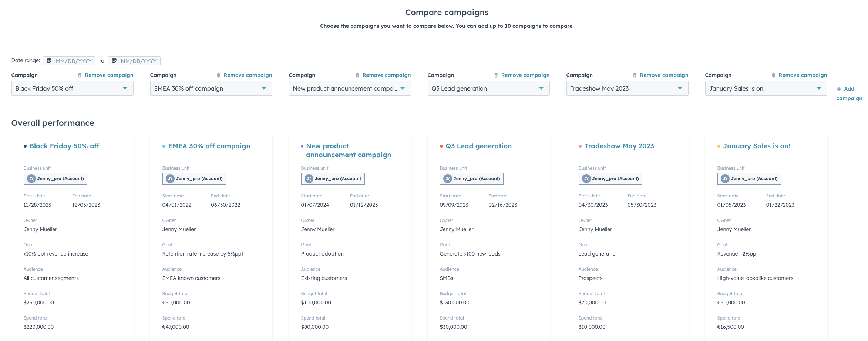Click the calendar icon in the second date field
Viewport: 868px width, 341px height.
point(115,60)
